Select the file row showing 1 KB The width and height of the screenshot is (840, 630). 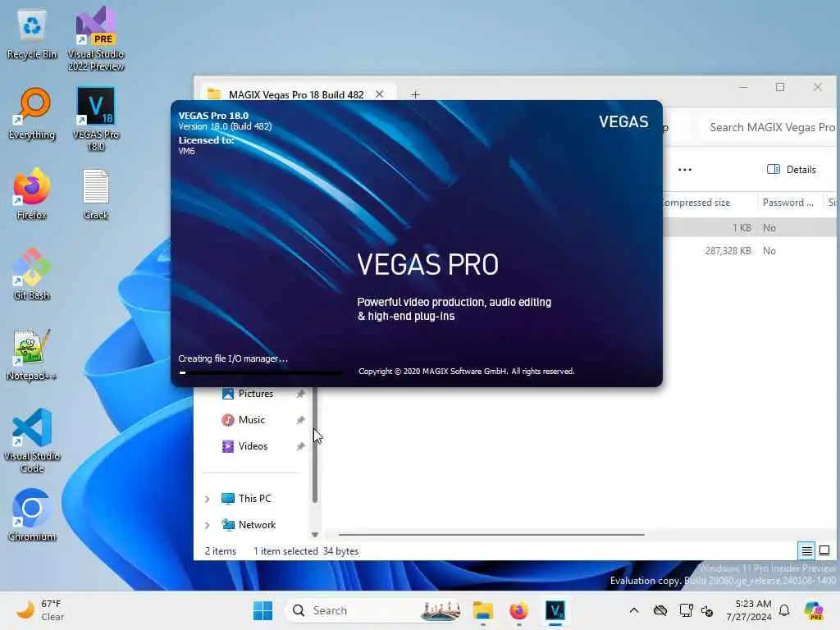click(749, 228)
